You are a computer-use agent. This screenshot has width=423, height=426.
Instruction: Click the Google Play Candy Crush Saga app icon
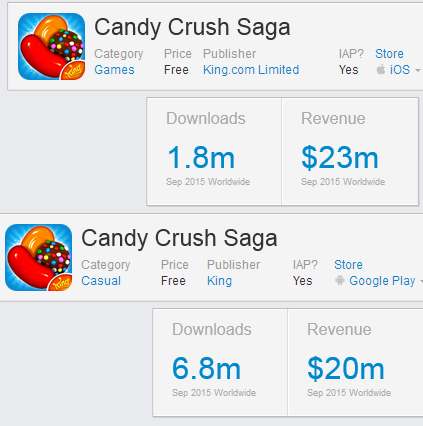coord(39,257)
